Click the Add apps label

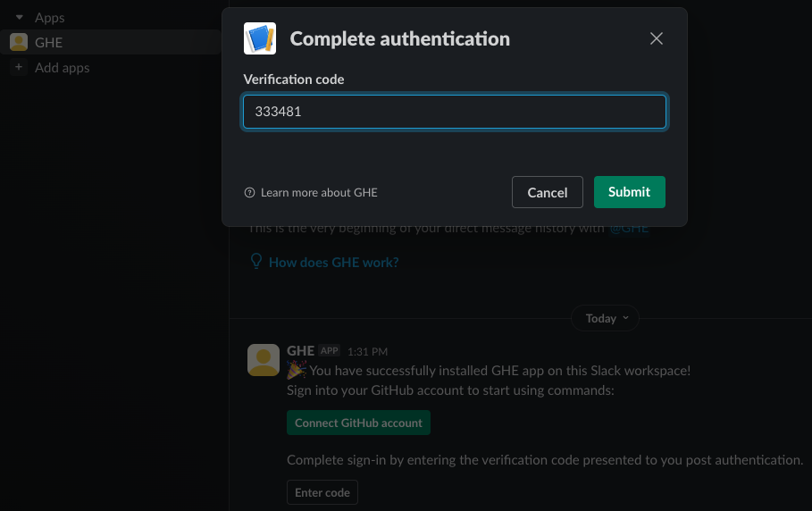[62, 68]
